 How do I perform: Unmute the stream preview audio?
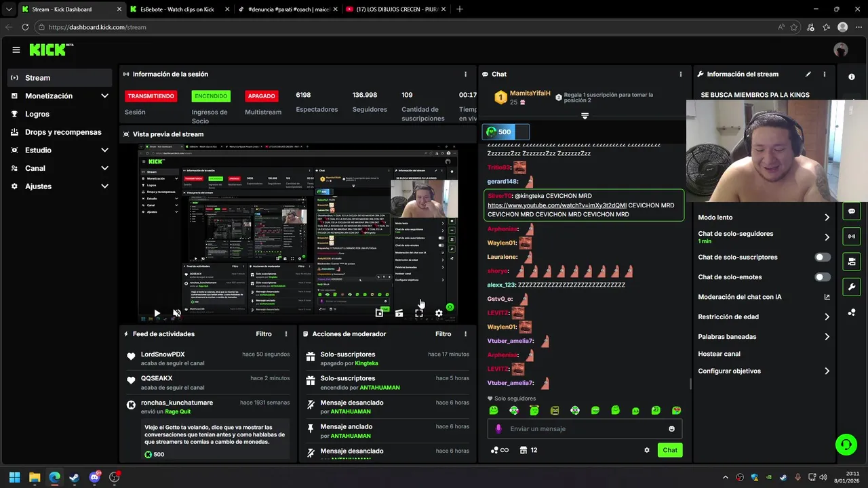[176, 313]
